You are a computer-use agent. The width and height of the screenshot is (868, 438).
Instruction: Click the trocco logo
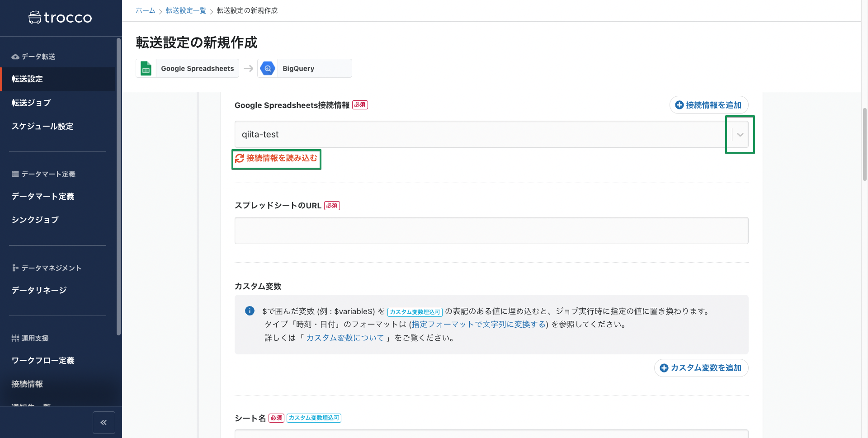60,17
